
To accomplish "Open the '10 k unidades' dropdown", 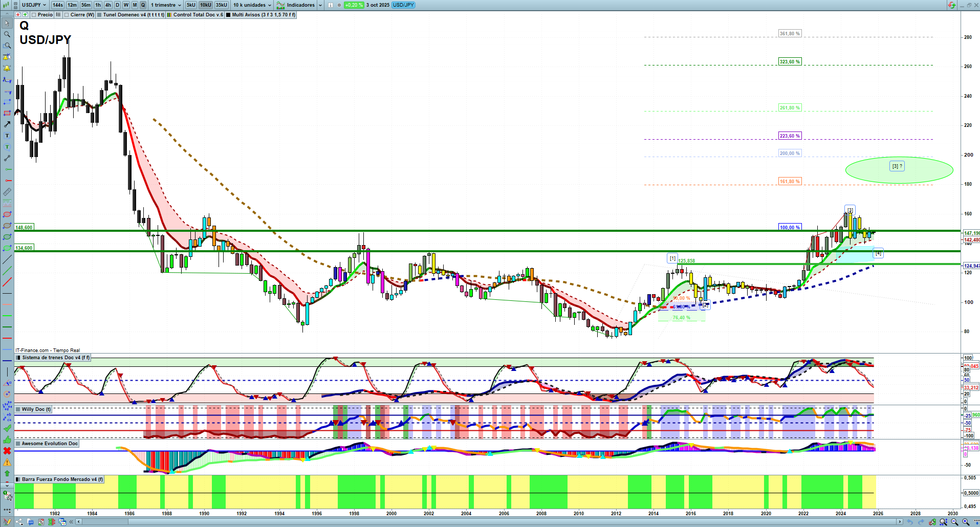I will pos(252,5).
